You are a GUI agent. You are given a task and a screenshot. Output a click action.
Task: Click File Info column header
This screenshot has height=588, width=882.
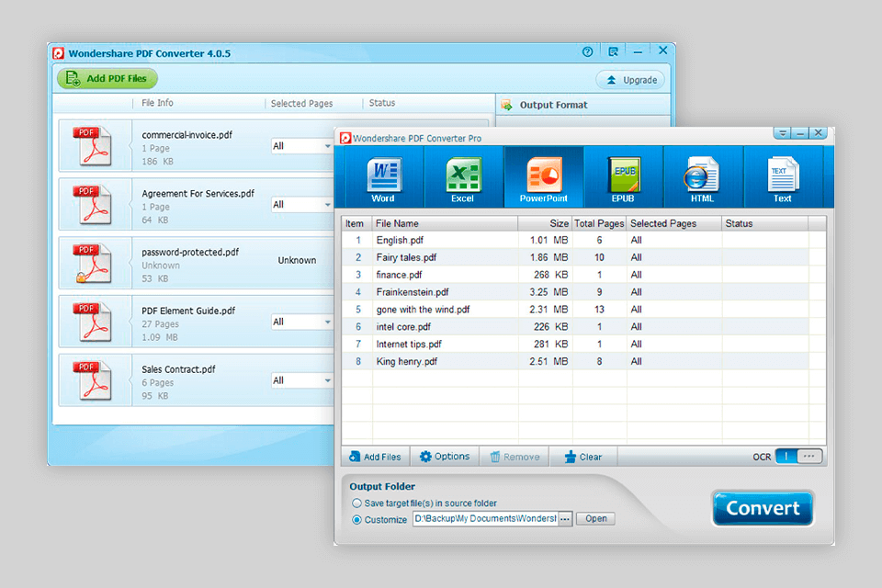click(157, 103)
